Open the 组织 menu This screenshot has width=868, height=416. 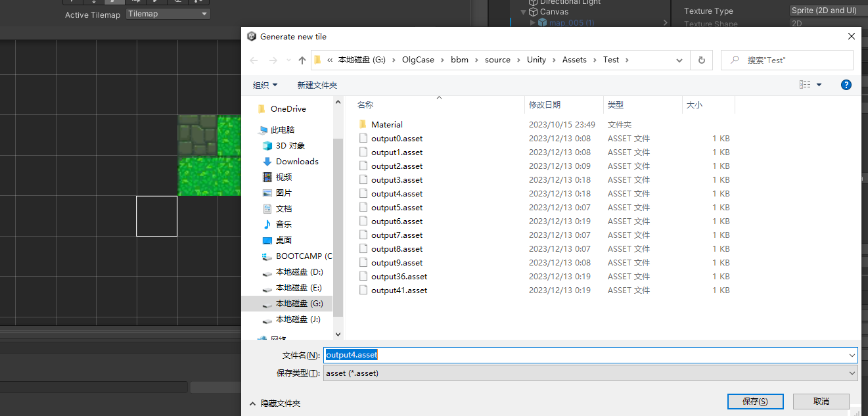[x=265, y=85]
